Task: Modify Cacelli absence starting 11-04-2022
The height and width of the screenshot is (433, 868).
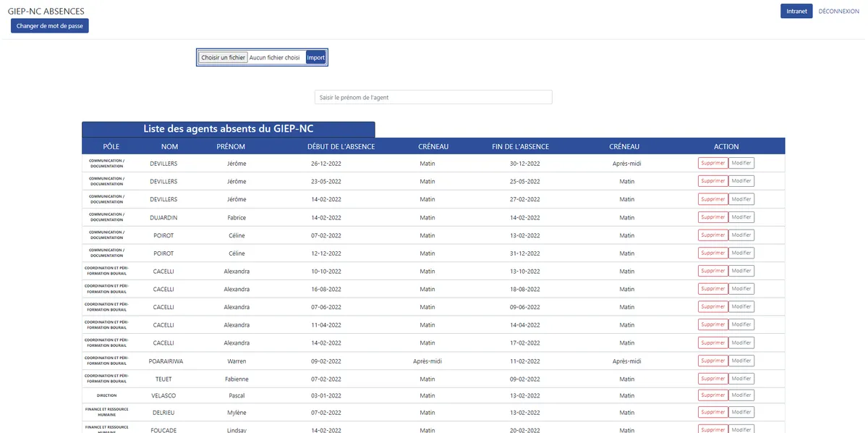Action: tap(741, 324)
